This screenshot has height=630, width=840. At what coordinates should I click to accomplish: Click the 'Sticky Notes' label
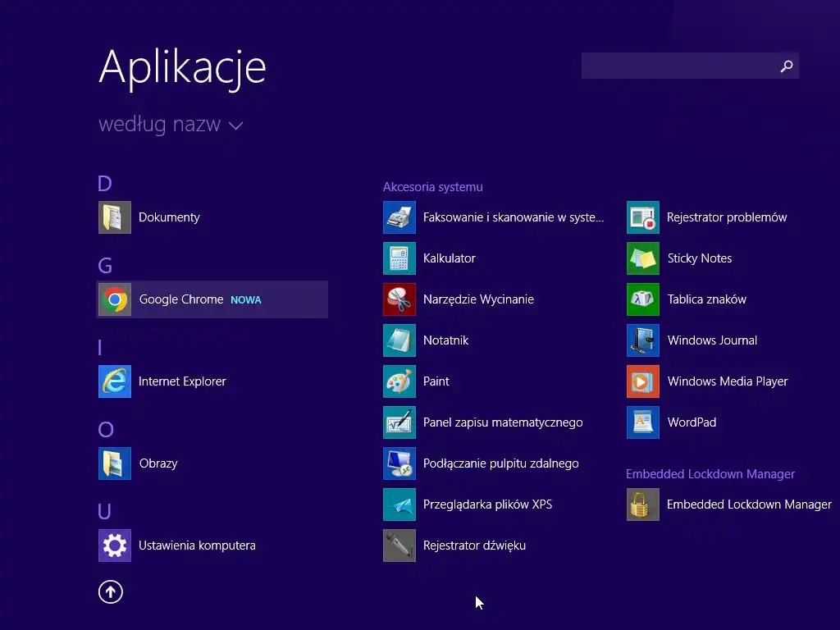pyautogui.click(x=700, y=258)
